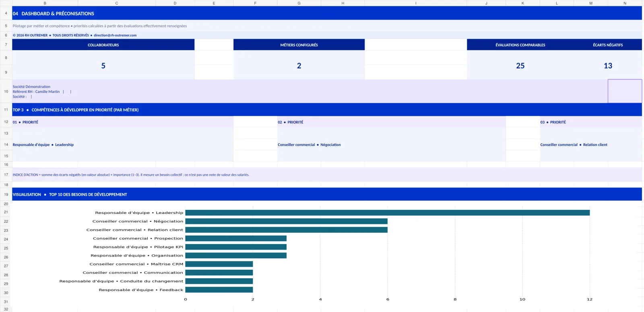The height and width of the screenshot is (312, 644).
Task: Click the 'Société Démonstration' company info cell
Action: 310,91
